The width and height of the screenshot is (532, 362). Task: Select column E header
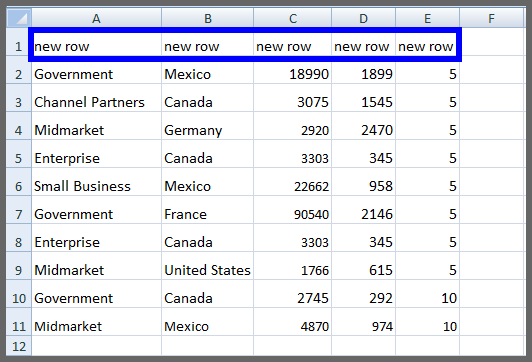point(428,18)
